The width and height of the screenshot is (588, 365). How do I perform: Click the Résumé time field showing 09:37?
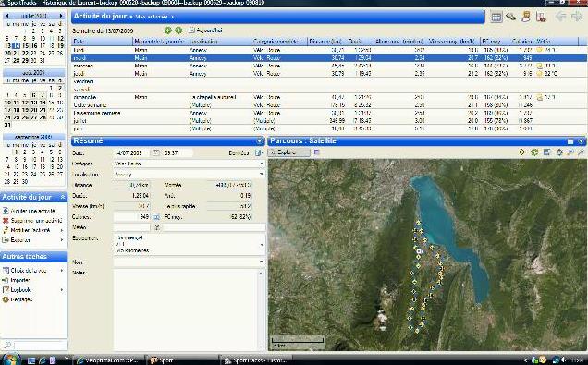coord(178,152)
